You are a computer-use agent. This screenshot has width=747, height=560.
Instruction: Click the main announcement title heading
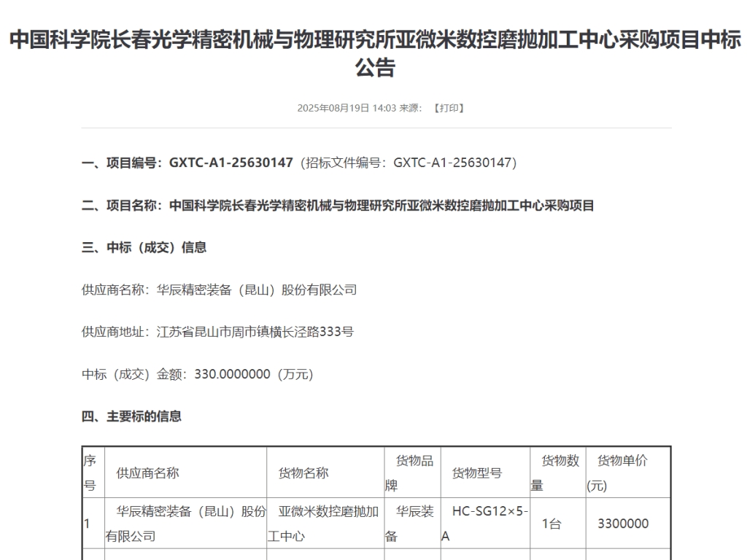(376, 52)
